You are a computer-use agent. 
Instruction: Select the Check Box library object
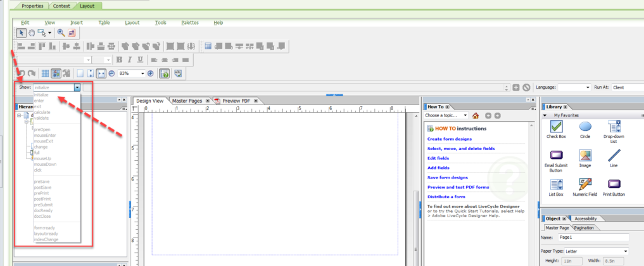(556, 129)
